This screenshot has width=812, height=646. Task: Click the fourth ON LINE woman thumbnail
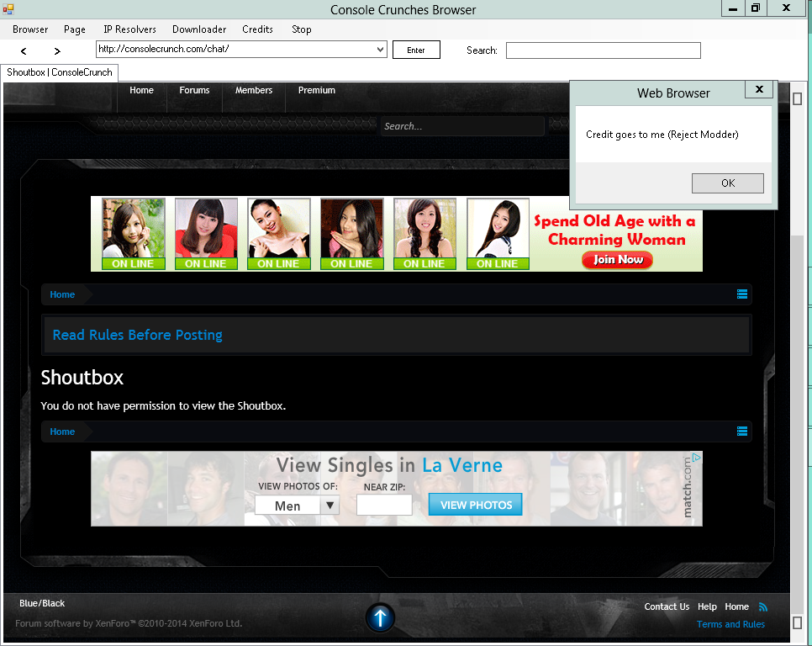tap(351, 234)
